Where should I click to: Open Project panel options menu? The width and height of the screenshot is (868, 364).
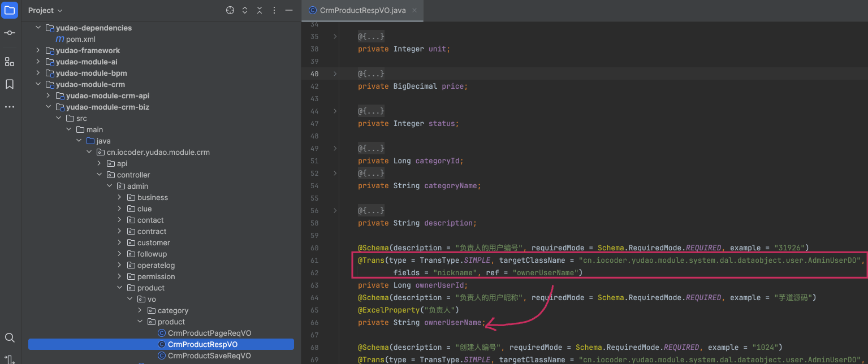(274, 10)
